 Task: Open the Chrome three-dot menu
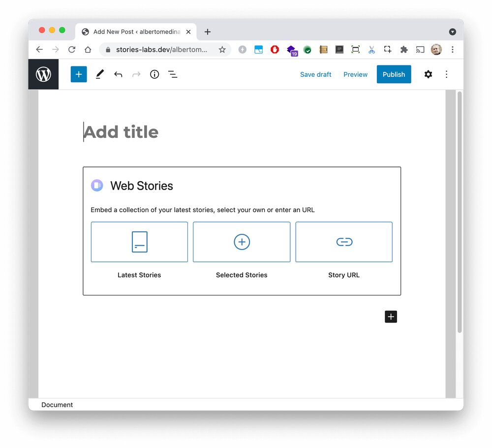pyautogui.click(x=453, y=49)
